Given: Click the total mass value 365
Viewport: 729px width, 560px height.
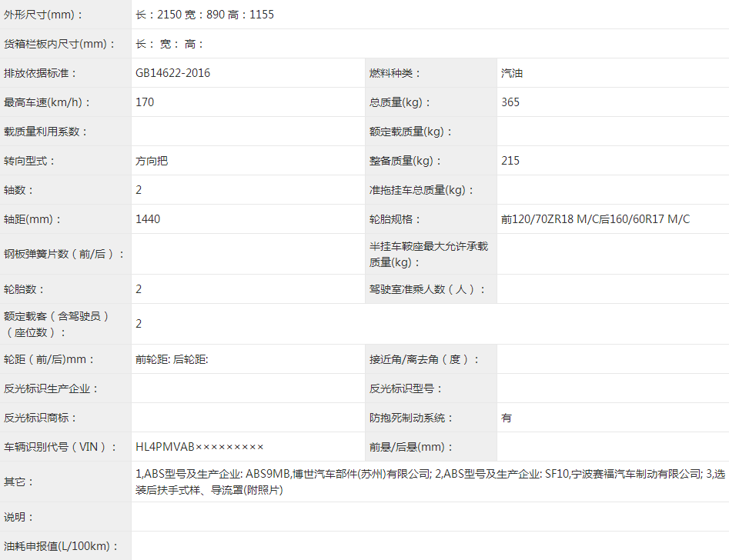Looking at the screenshot, I should pyautogui.click(x=510, y=102).
